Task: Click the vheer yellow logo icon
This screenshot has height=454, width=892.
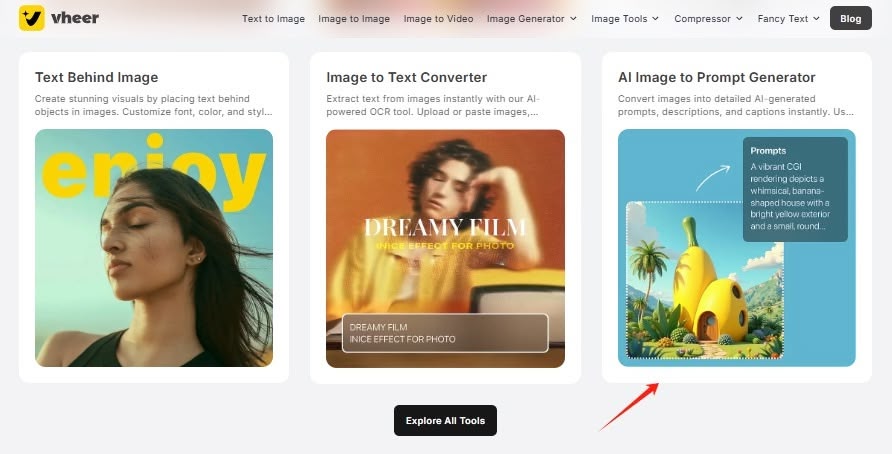Action: (x=32, y=18)
